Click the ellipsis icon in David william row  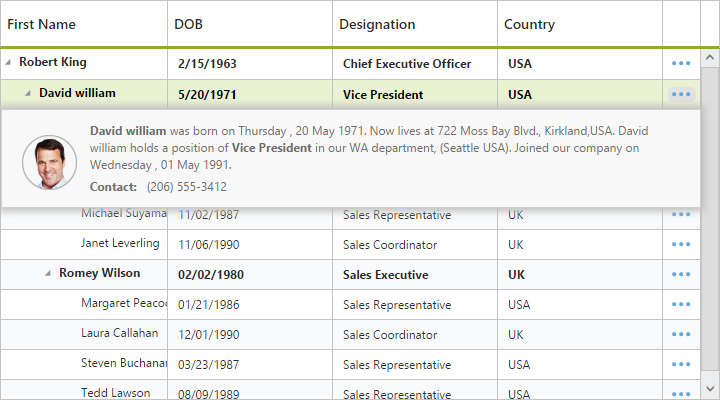681,94
